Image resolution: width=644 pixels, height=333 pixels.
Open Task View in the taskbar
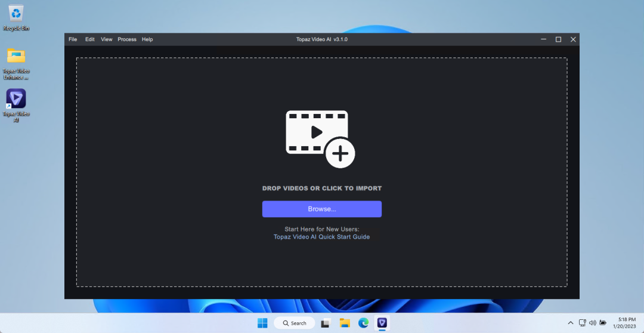[x=326, y=323]
